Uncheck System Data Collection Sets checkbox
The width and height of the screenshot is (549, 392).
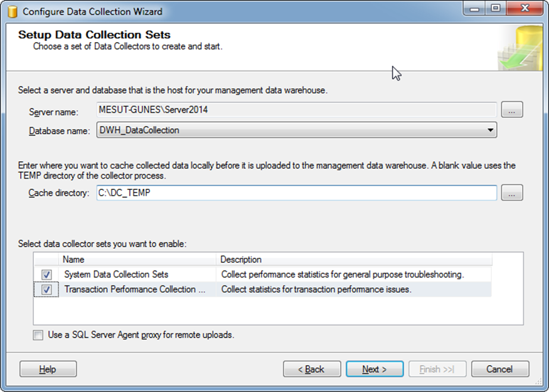click(x=46, y=275)
